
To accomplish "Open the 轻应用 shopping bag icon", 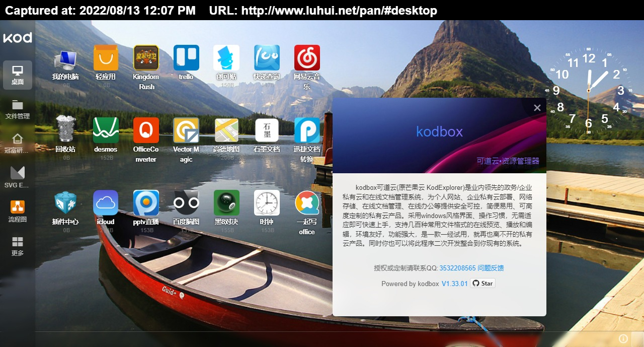I will click(x=106, y=58).
